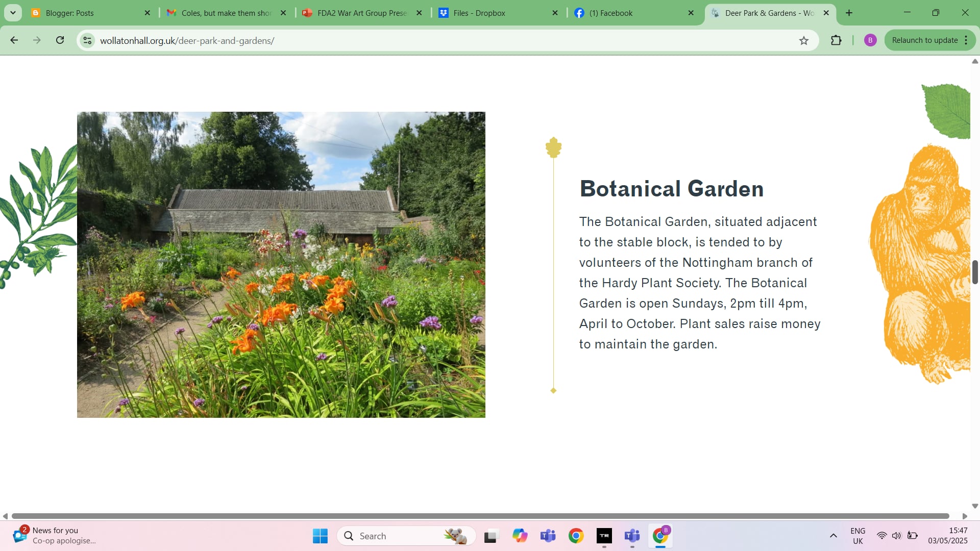
Task: Open a new tab with the plus button
Action: click(x=849, y=13)
